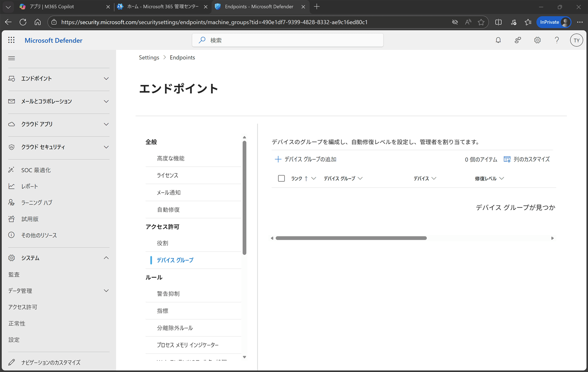Click the ラーニング ハブ icon

(12, 202)
